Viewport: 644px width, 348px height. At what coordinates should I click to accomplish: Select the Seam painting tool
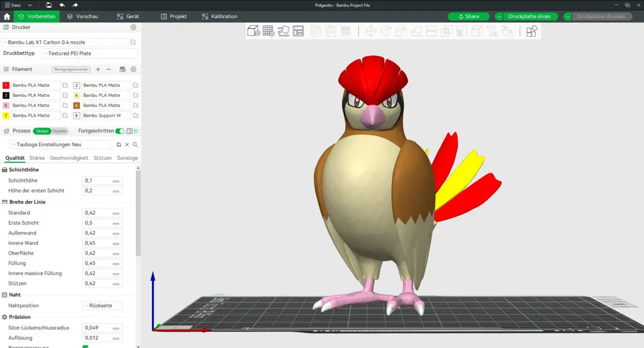477,31
